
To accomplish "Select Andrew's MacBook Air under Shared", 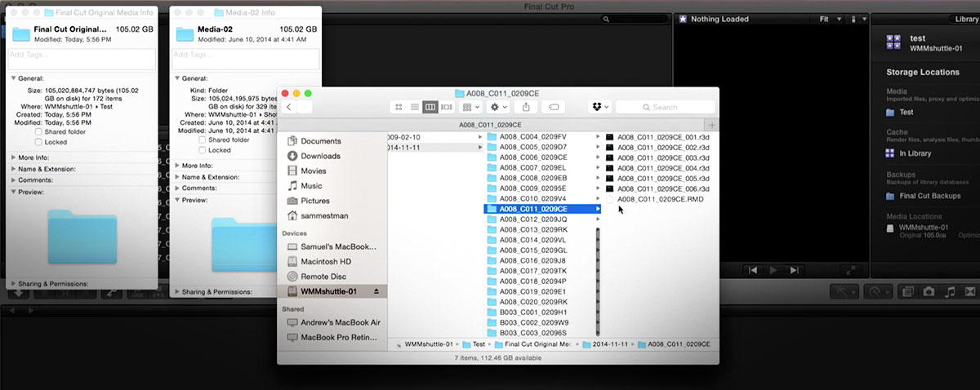I will [333, 322].
